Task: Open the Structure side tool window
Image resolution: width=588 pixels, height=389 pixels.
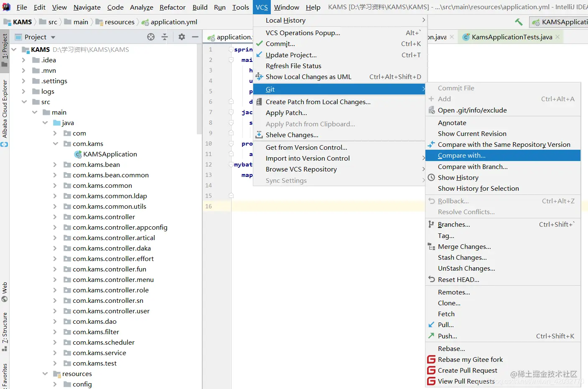Action: [x=5, y=332]
